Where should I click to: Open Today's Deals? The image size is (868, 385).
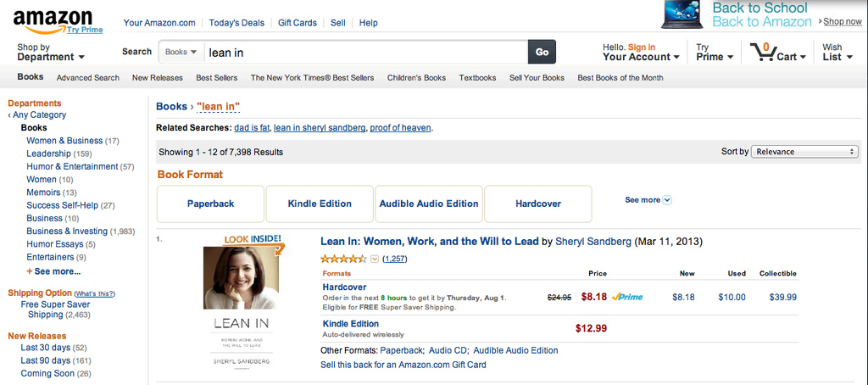236,23
